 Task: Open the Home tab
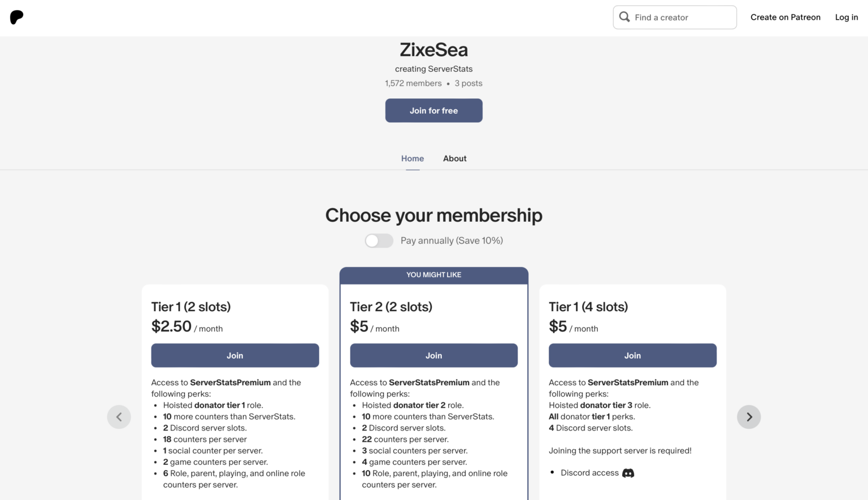click(x=413, y=158)
